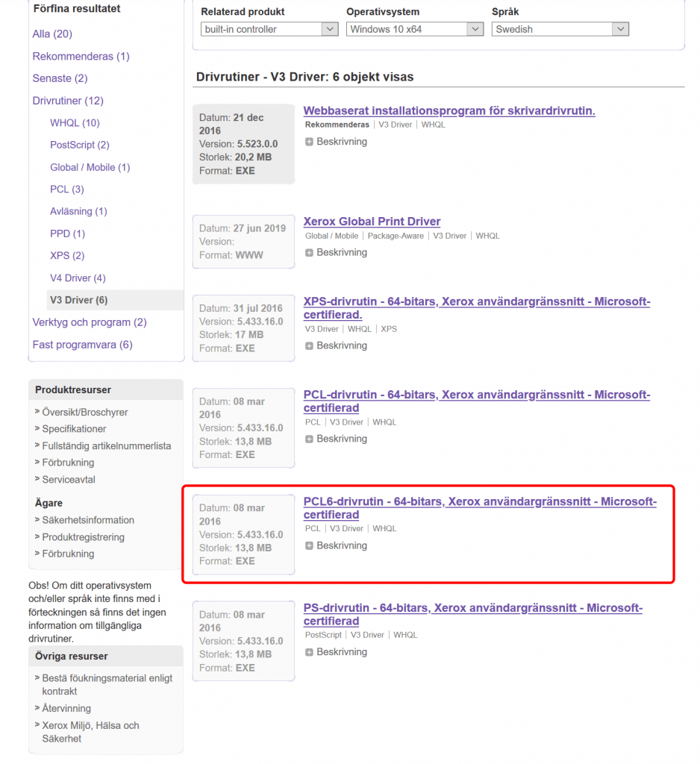
Task: Select the WHQL (10) filter
Action: (75, 123)
